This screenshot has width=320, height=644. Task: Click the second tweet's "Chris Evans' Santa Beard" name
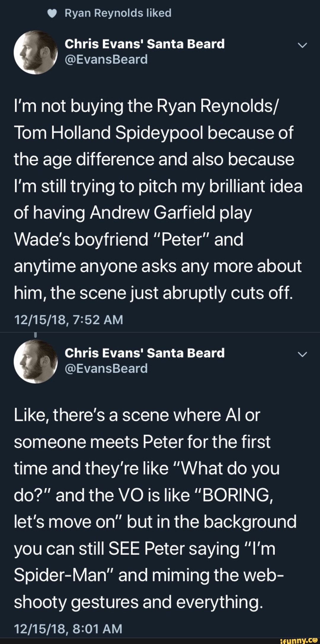click(145, 353)
